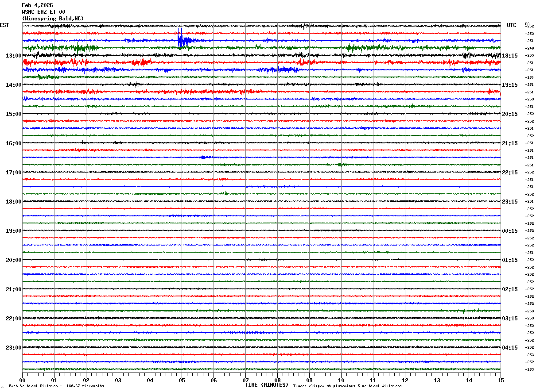Viewport: 536px width, 392px height.
Task: Click the 'DC' column header label
Action: pos(527,23)
